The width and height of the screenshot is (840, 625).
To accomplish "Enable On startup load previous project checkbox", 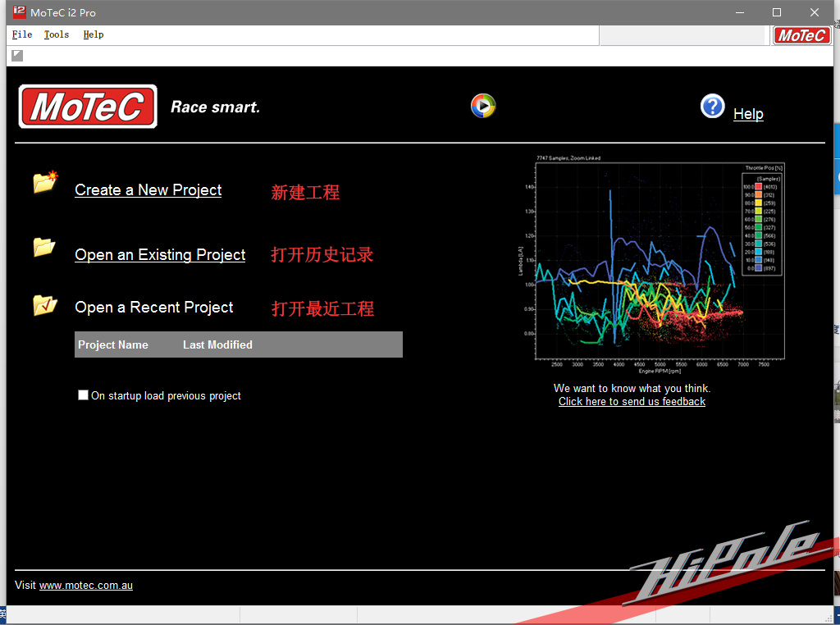I will [x=83, y=395].
